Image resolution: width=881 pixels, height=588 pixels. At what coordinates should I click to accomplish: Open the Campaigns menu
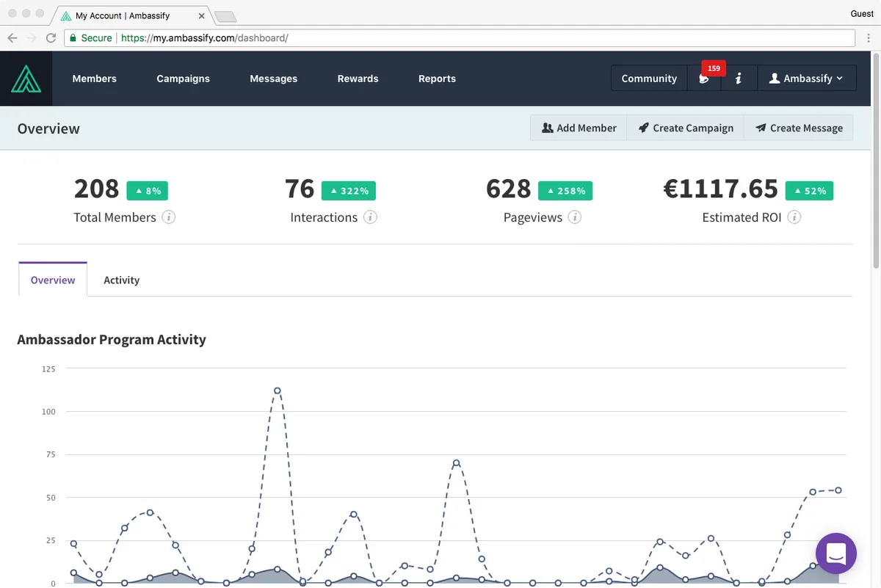(183, 79)
